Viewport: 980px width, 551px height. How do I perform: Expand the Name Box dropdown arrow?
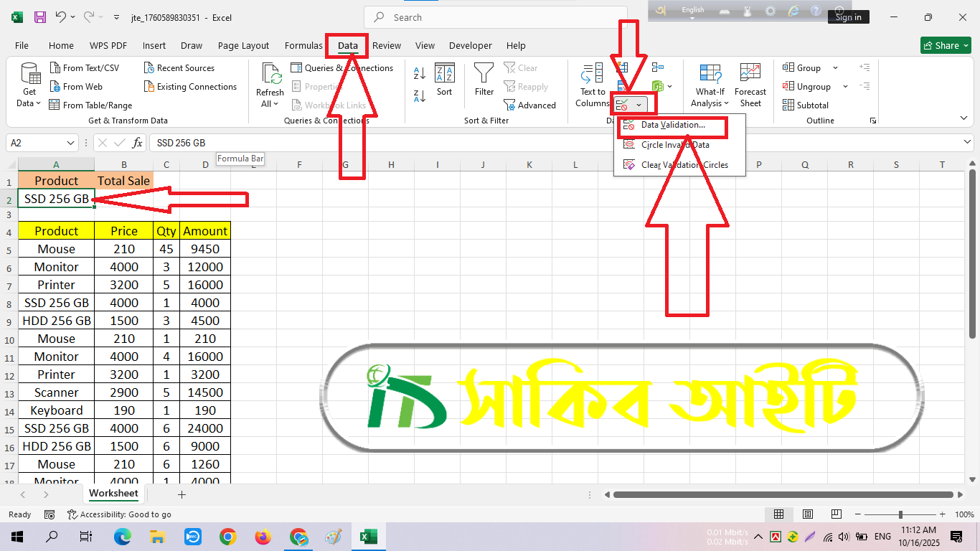(x=70, y=143)
